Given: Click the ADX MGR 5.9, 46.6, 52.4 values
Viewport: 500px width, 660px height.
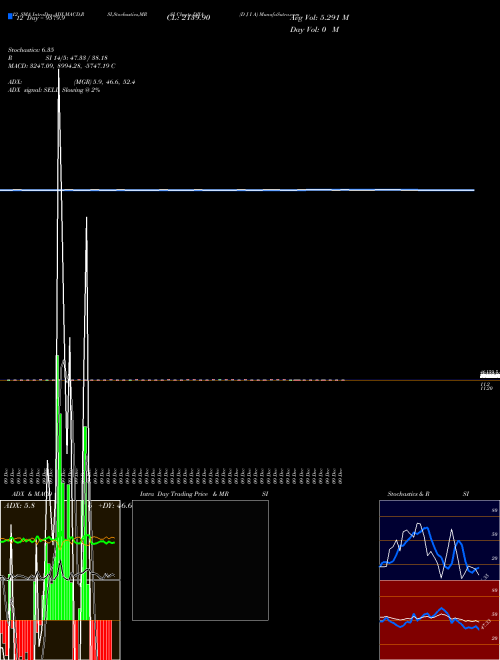Looking at the screenshot, I should 104,82.
